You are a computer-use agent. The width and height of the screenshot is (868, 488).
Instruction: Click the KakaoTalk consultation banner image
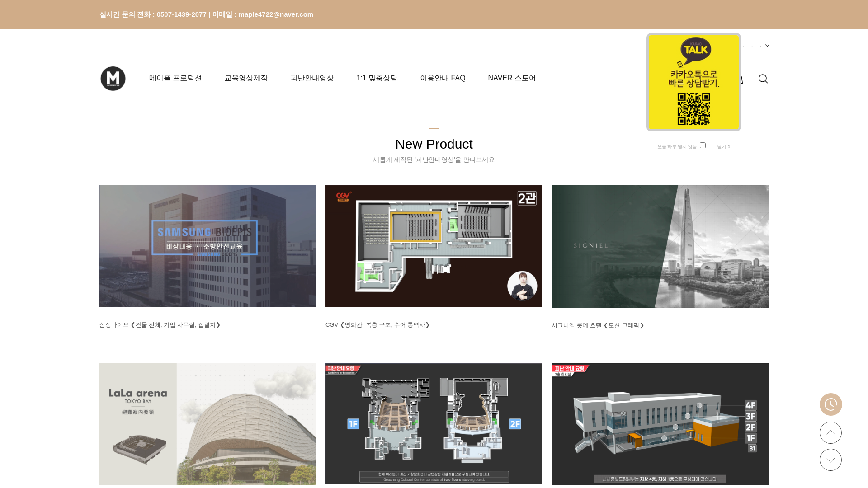click(x=693, y=82)
